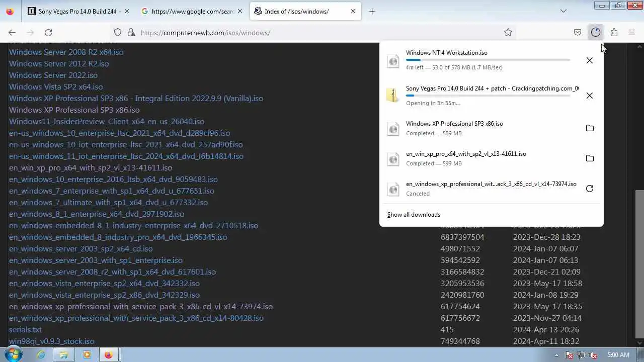Open en_windows_server_2003_with_sp1_enterprise.iso link
This screenshot has height=362, width=644.
click(x=96, y=260)
